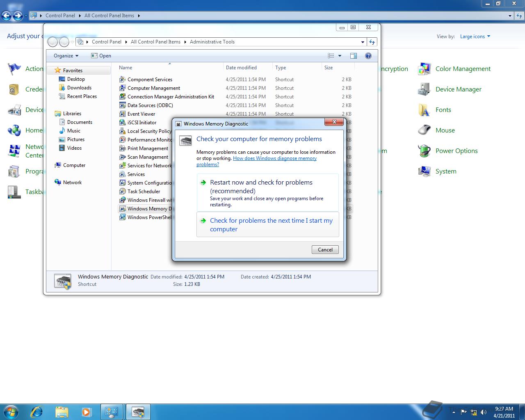
Task: Open the Fonts Control Panel item
Action: [435, 110]
